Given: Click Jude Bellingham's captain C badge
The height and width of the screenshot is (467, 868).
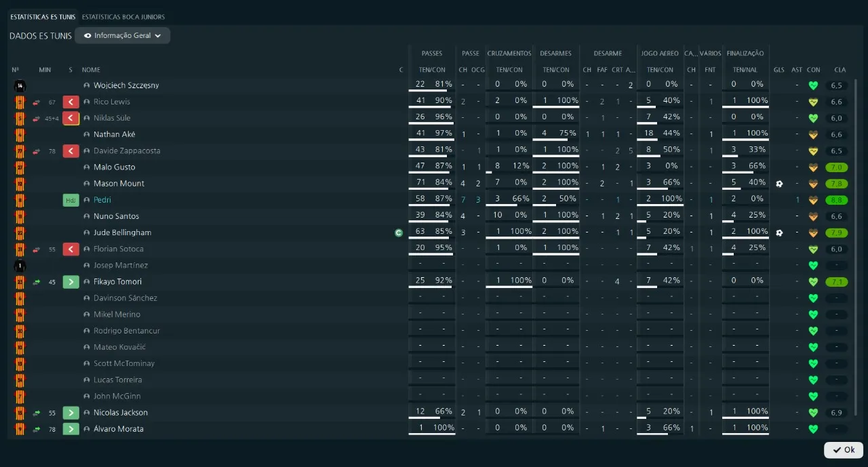Looking at the screenshot, I should [399, 232].
